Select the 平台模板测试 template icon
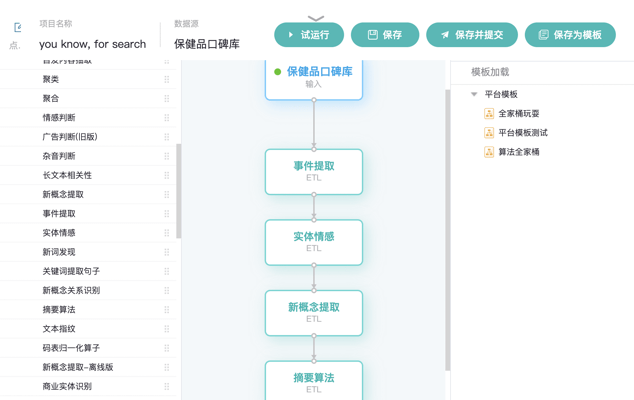 tap(489, 133)
